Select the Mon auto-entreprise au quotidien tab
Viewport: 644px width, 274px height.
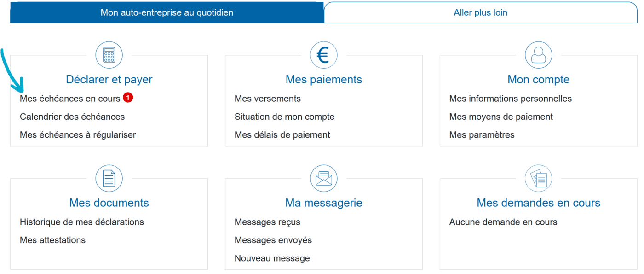[167, 12]
